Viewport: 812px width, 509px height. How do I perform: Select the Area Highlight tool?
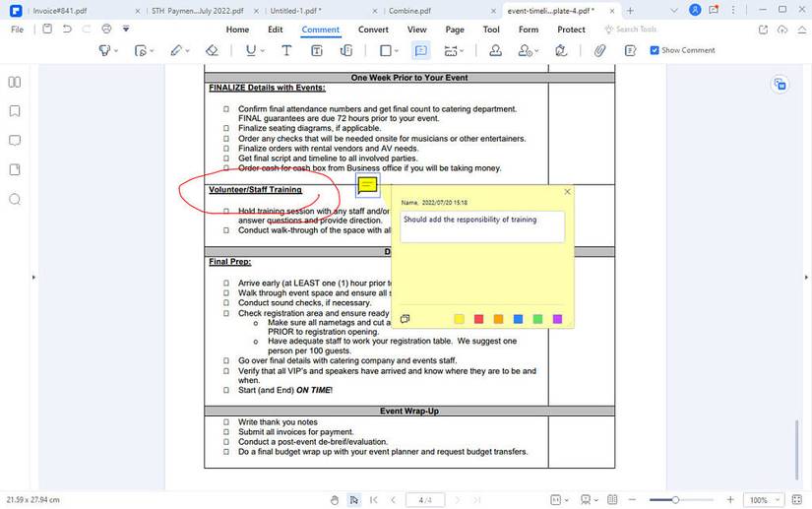click(x=141, y=50)
